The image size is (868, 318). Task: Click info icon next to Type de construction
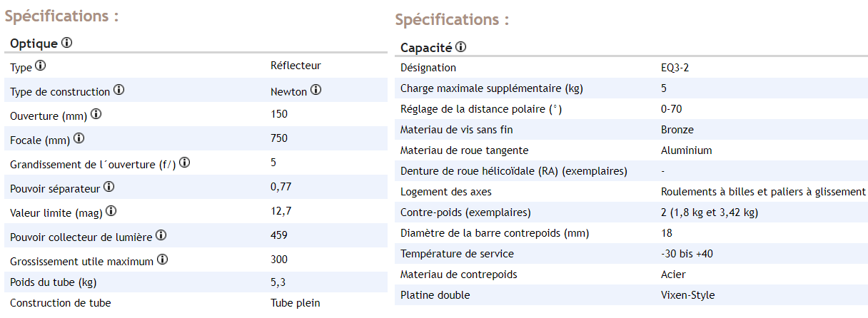point(118,91)
